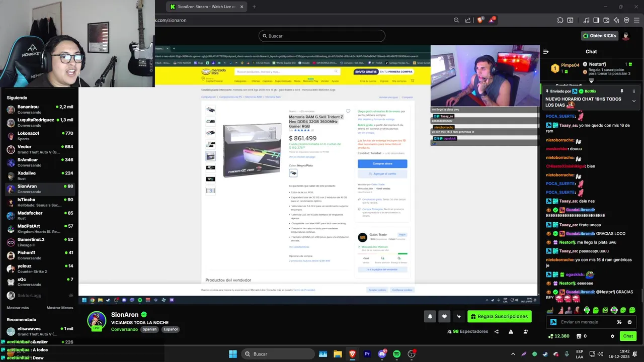
Task: Open Windows Start menu
Action: click(x=233, y=354)
